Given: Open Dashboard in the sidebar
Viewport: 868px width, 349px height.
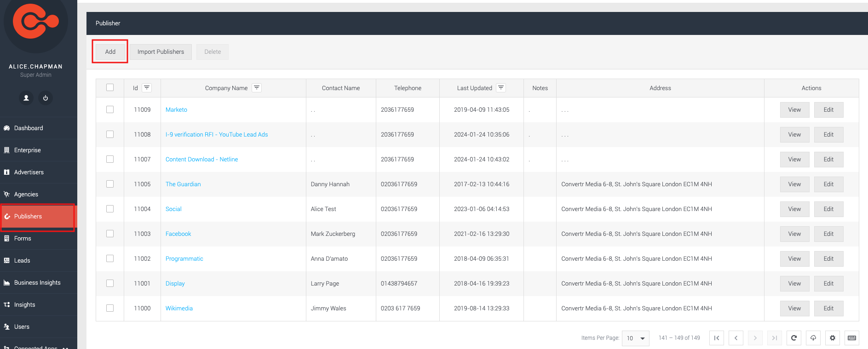Looking at the screenshot, I should (x=39, y=128).
